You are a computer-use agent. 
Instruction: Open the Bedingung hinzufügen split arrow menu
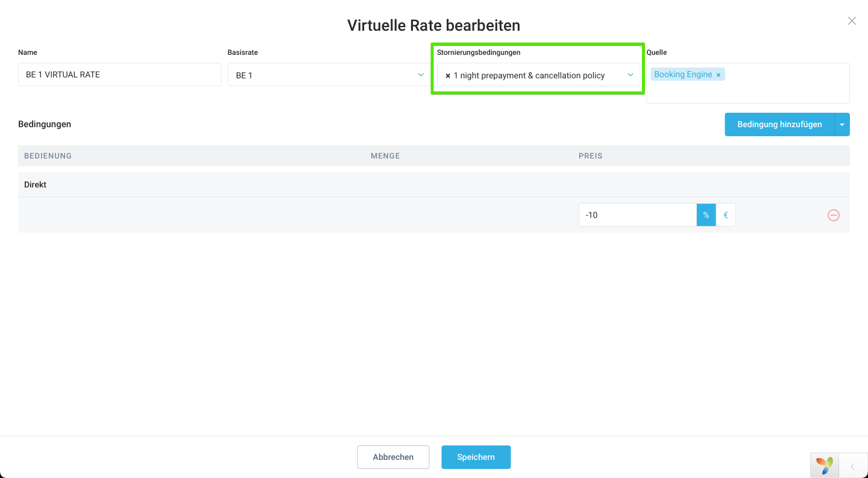pos(842,124)
